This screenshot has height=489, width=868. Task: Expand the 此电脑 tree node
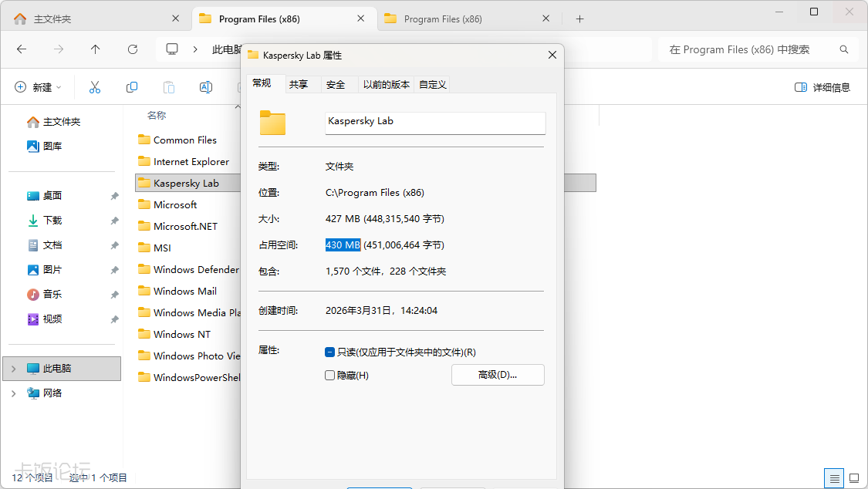(x=14, y=369)
